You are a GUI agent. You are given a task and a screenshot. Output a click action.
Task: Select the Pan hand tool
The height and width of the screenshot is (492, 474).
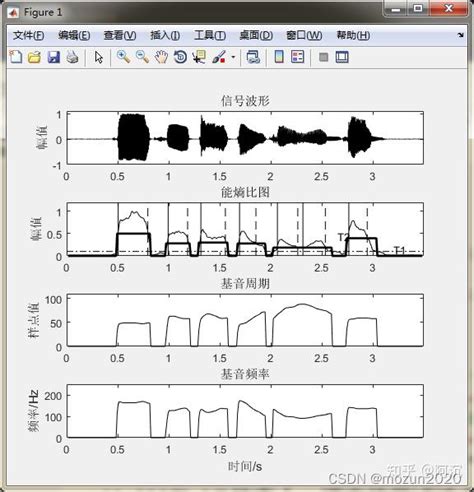click(161, 57)
